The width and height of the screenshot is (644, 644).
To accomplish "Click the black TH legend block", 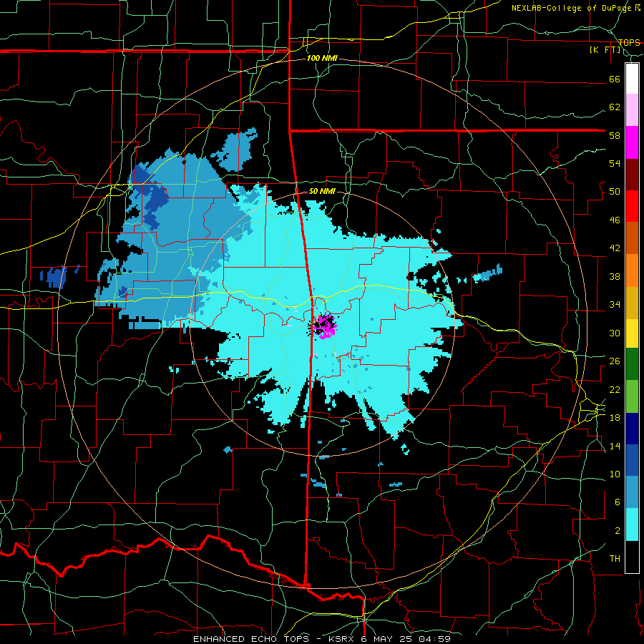I will 632,557.
